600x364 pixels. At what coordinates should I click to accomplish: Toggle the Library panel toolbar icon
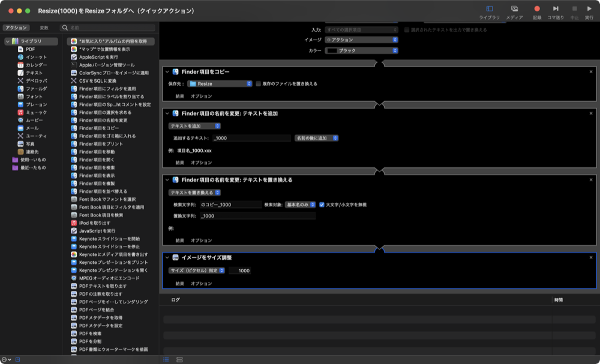[490, 8]
